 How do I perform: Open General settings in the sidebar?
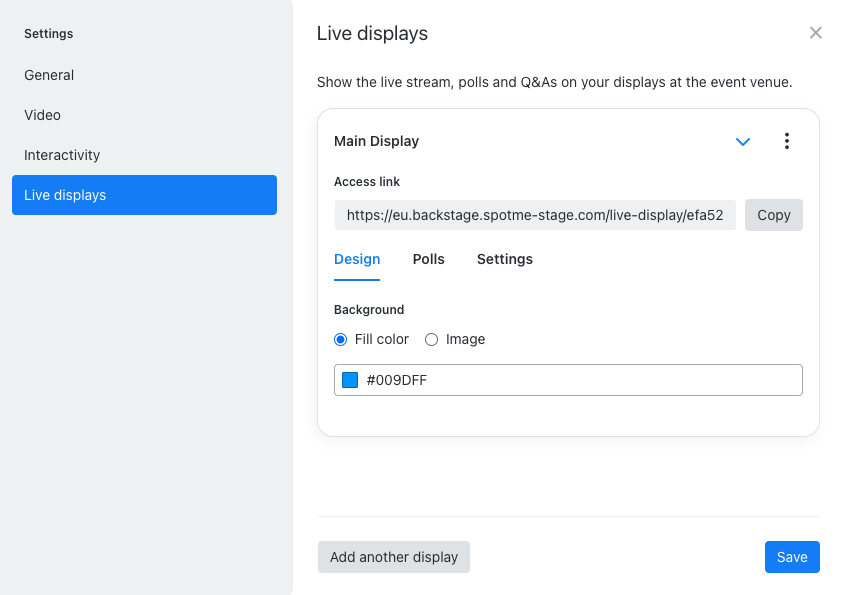point(48,74)
